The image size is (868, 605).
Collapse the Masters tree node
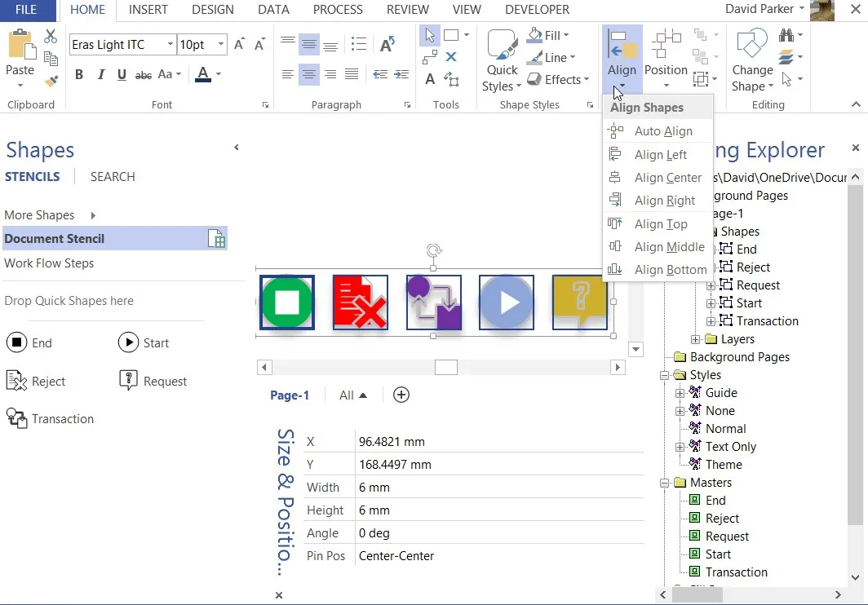664,483
